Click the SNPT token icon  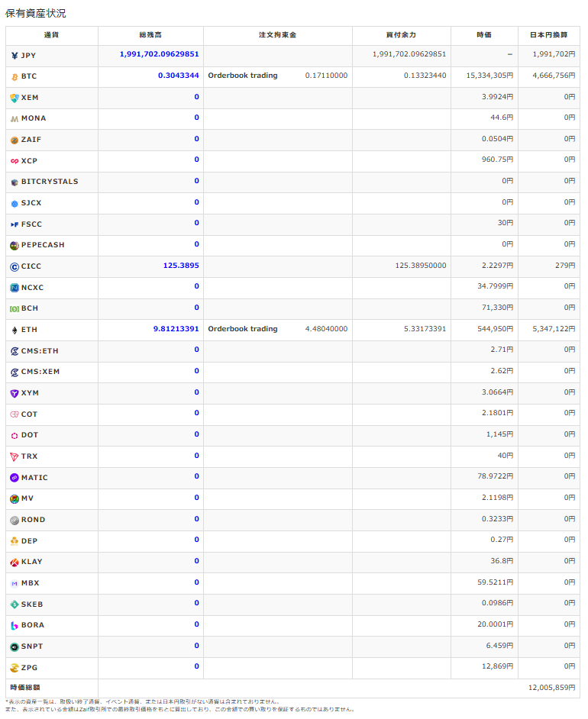[x=15, y=647]
